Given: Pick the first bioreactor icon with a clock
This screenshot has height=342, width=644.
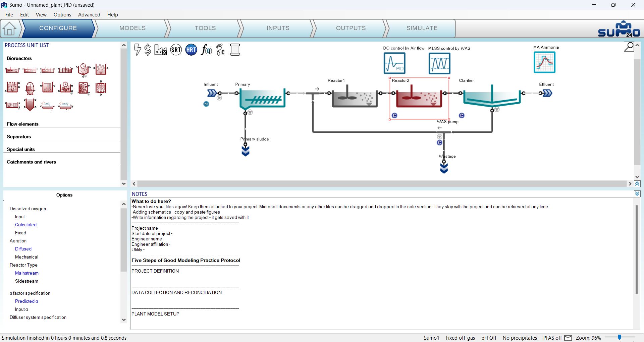Looking at the screenshot, I should [83, 70].
